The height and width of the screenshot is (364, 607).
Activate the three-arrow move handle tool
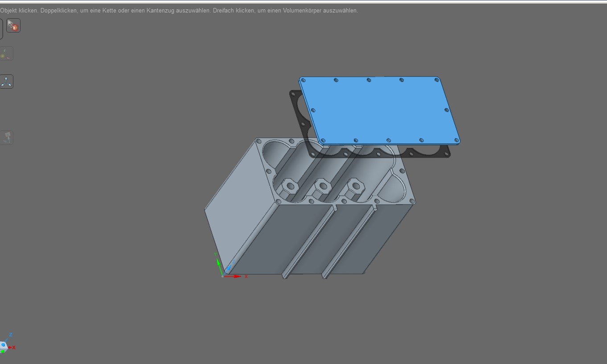[7, 82]
